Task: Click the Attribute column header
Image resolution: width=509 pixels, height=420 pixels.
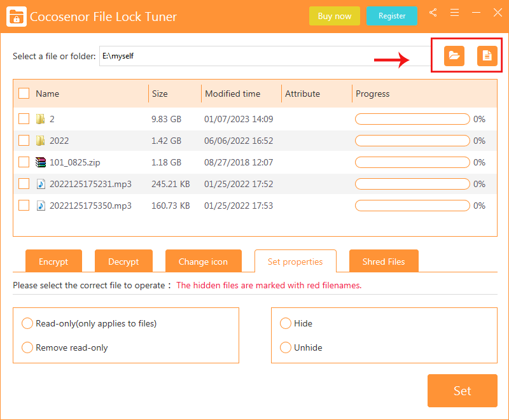Action: (x=303, y=94)
